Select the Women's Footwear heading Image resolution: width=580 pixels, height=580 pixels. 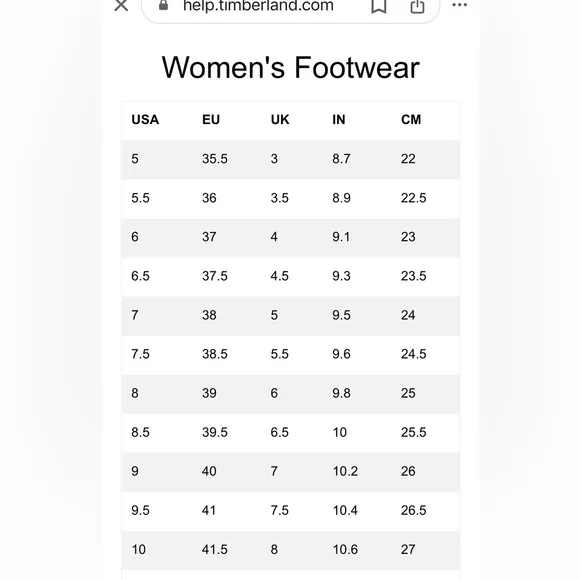290,68
